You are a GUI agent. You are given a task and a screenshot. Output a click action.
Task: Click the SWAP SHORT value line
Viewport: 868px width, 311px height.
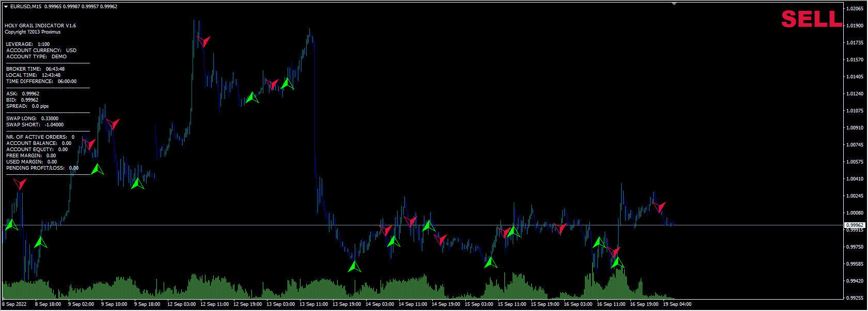tap(35, 125)
